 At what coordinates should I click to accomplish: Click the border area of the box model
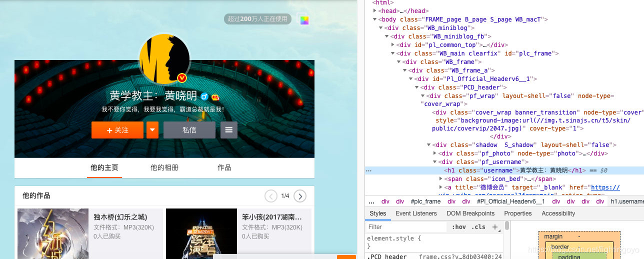[560, 247]
